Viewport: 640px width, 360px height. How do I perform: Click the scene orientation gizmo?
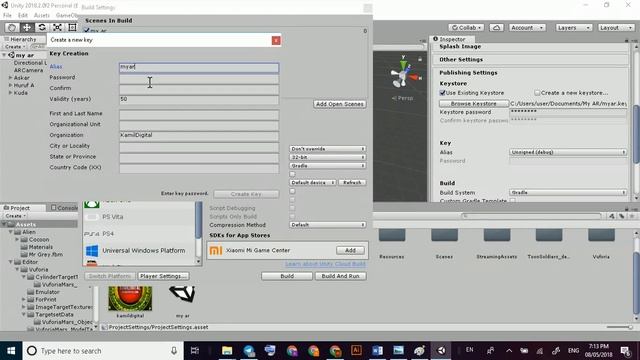(403, 74)
